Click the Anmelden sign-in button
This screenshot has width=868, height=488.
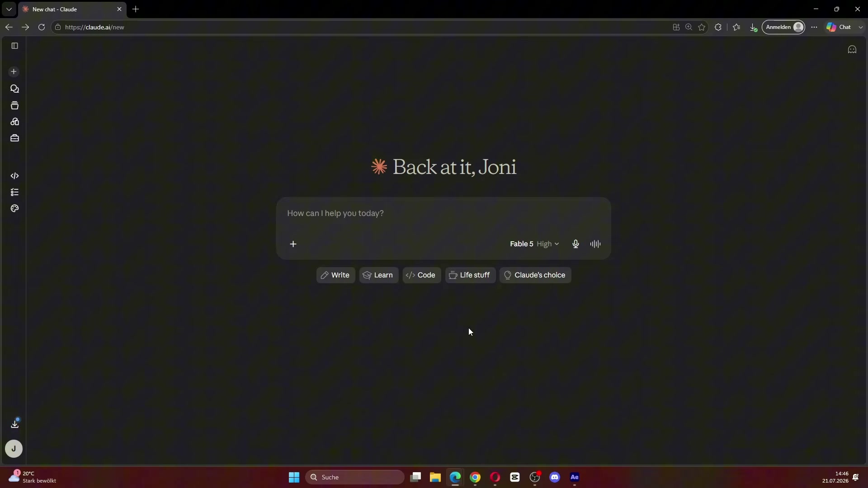click(783, 27)
